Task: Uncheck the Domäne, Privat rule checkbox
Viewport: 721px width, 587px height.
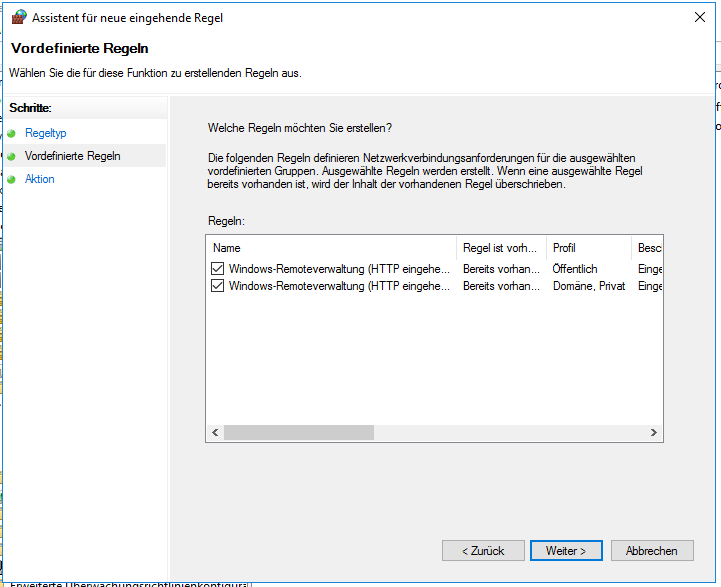Action: point(217,285)
